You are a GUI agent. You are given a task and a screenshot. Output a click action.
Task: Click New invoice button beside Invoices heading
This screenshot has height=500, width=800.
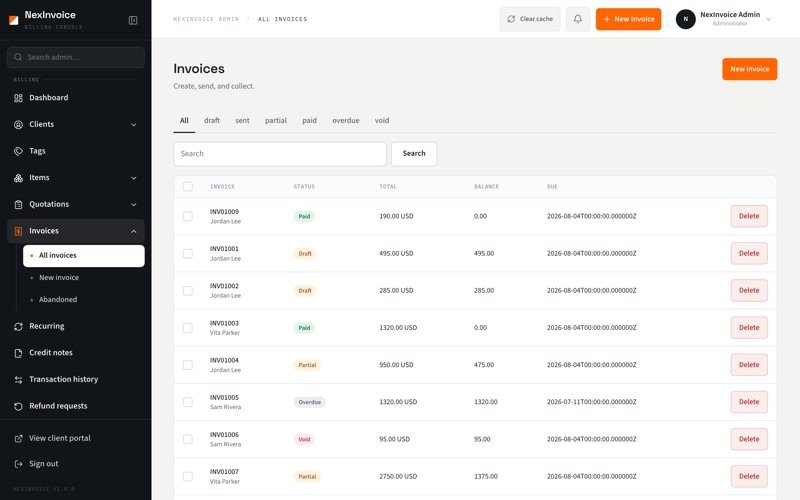(749, 69)
